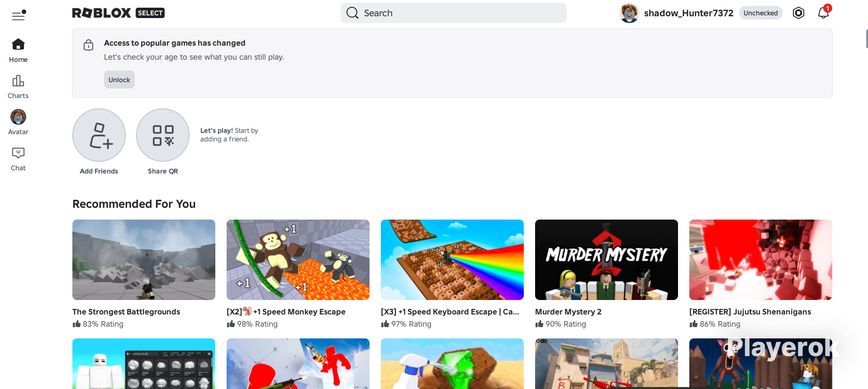Open the Avatar editor in the sidebar
868x389 pixels.
click(x=18, y=122)
